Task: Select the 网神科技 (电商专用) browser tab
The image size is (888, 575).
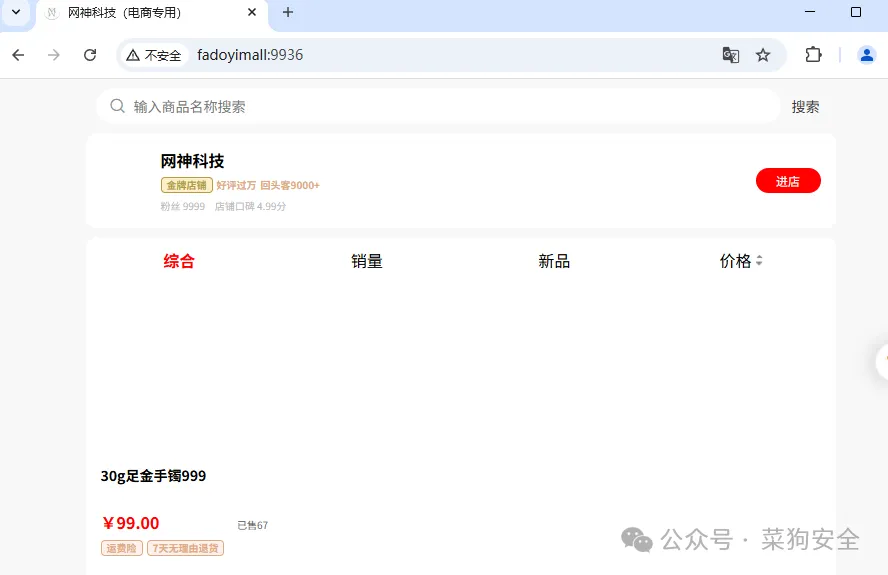Action: [x=152, y=12]
